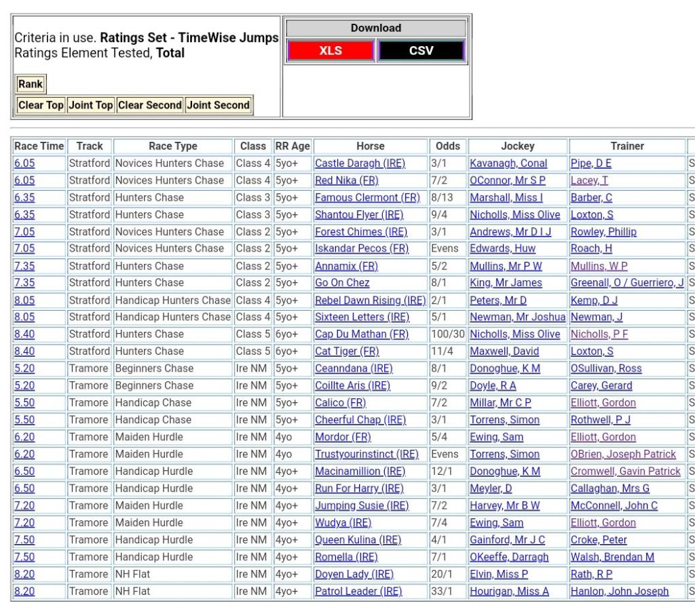
Task: Open horse Rebel Dawn Rising (IRE)
Action: [x=370, y=300]
